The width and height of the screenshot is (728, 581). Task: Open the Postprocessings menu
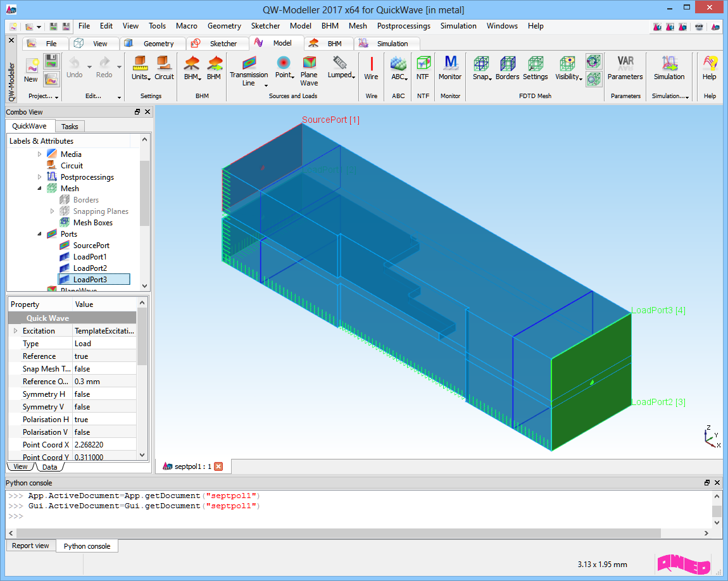[403, 26]
